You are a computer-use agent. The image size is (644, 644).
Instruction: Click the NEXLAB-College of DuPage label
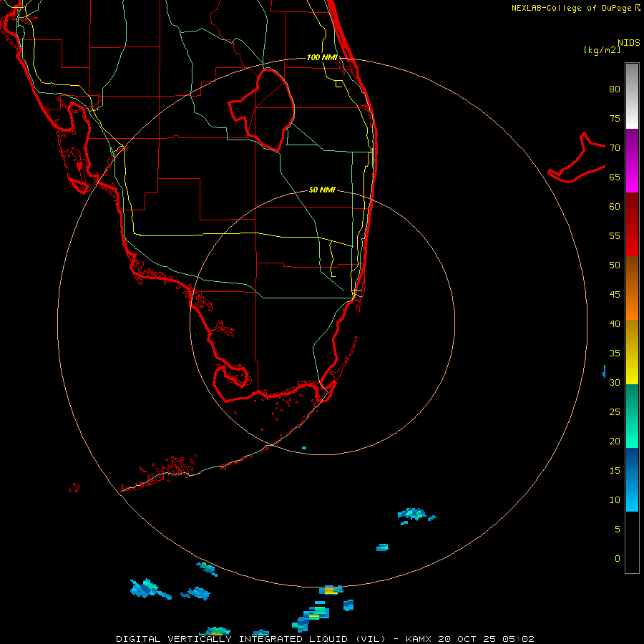[x=576, y=8]
